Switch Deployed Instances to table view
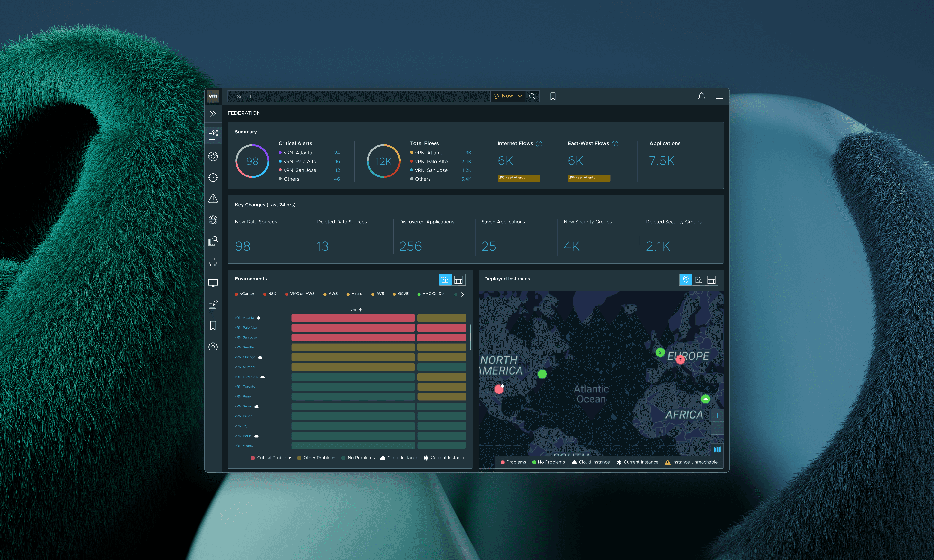Viewport: 934px width, 560px height. click(711, 280)
